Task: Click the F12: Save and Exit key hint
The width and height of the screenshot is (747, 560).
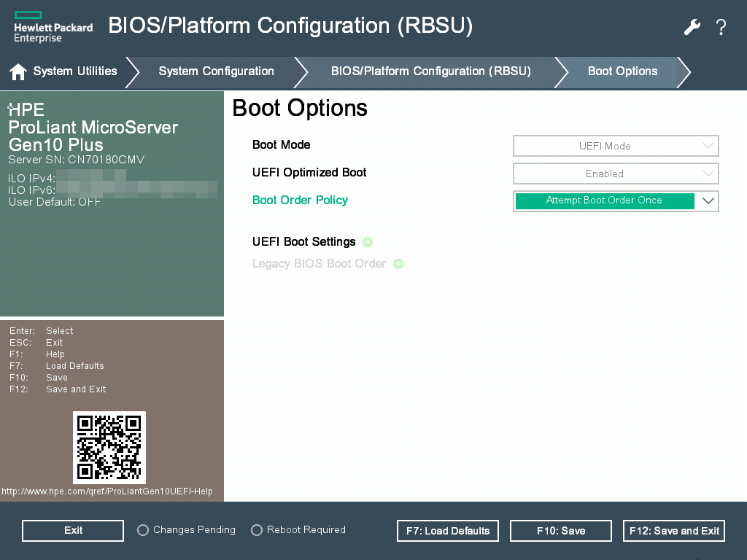Action: click(x=58, y=389)
